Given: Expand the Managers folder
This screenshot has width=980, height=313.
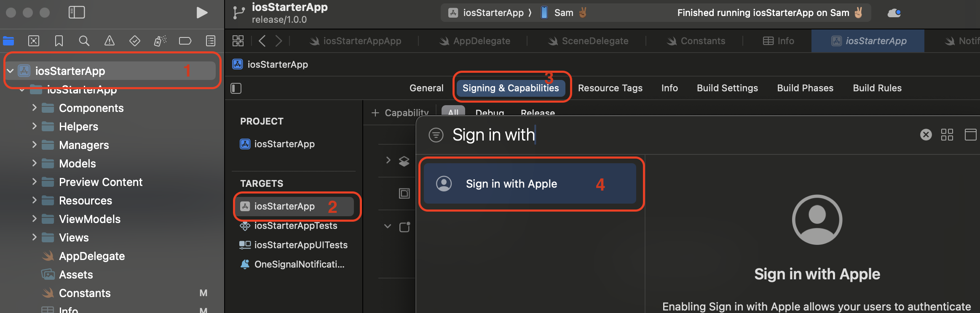Looking at the screenshot, I should (x=35, y=145).
